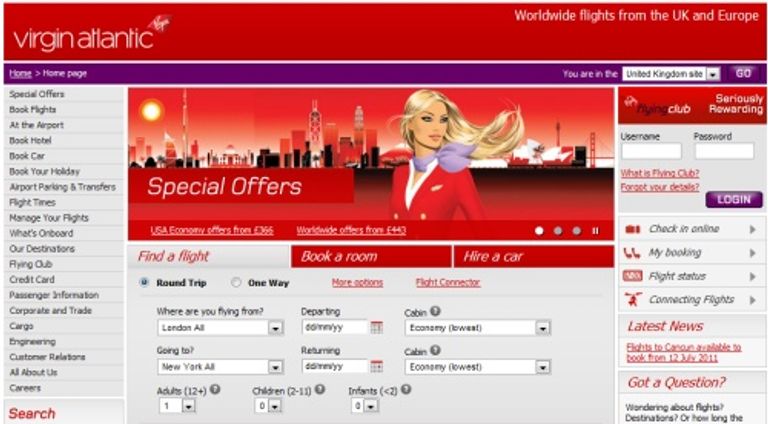Open Special Offers sidebar menu item
The image size is (768, 424).
pos(64,94)
